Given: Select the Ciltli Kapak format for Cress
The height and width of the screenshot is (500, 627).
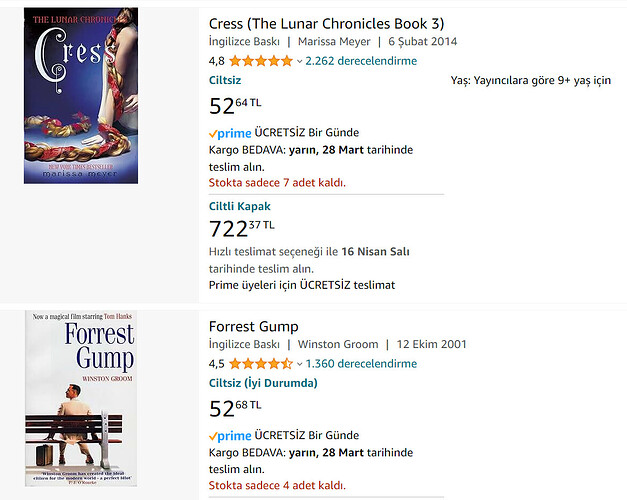Looking at the screenshot, I should (240, 206).
